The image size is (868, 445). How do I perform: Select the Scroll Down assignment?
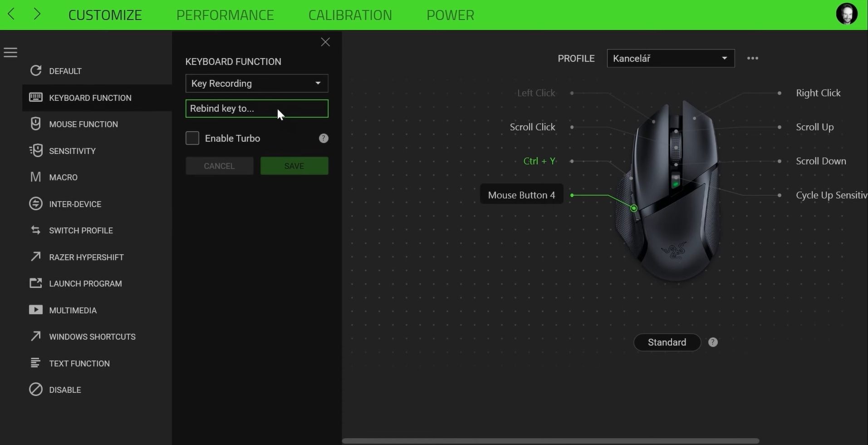pos(821,161)
